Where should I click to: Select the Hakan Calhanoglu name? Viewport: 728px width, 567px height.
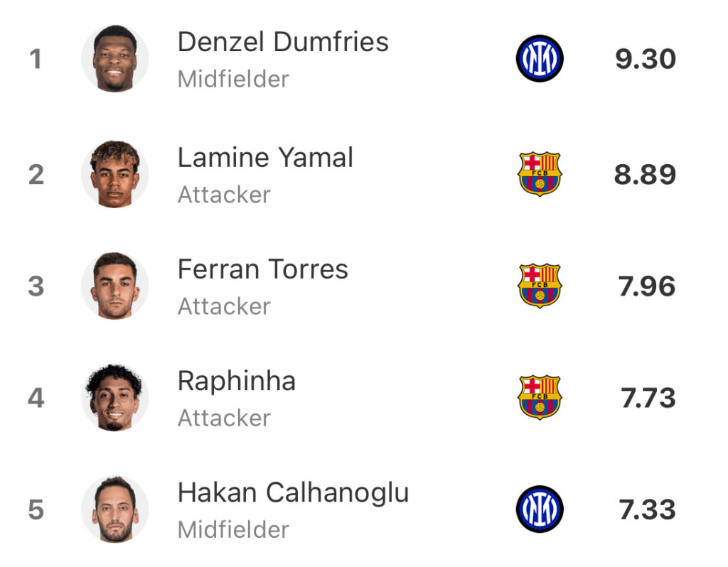[x=293, y=493]
